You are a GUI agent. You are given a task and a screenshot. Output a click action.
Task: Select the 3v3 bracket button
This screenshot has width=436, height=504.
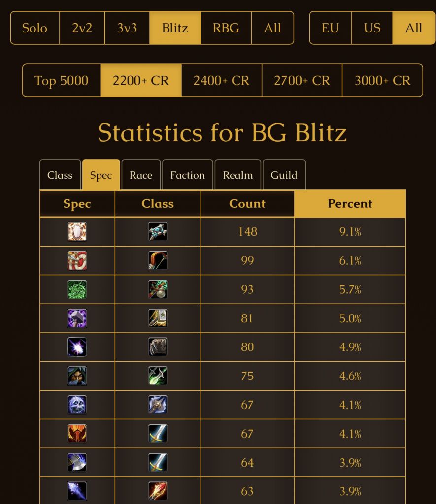click(x=127, y=28)
